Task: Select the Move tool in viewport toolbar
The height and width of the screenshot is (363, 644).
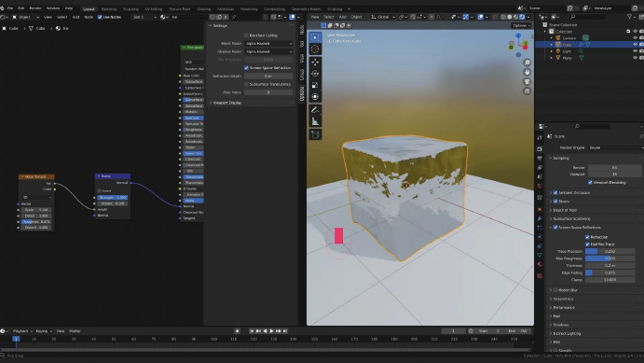Action: coord(315,63)
